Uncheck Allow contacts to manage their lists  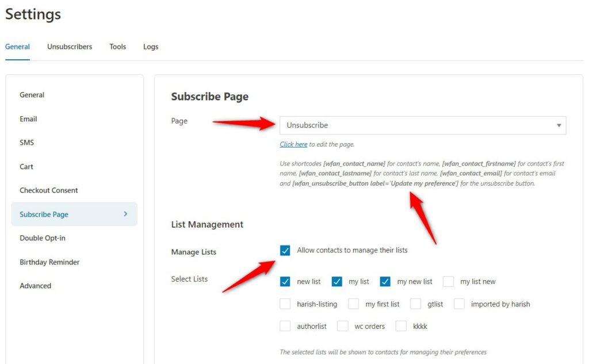click(x=285, y=250)
